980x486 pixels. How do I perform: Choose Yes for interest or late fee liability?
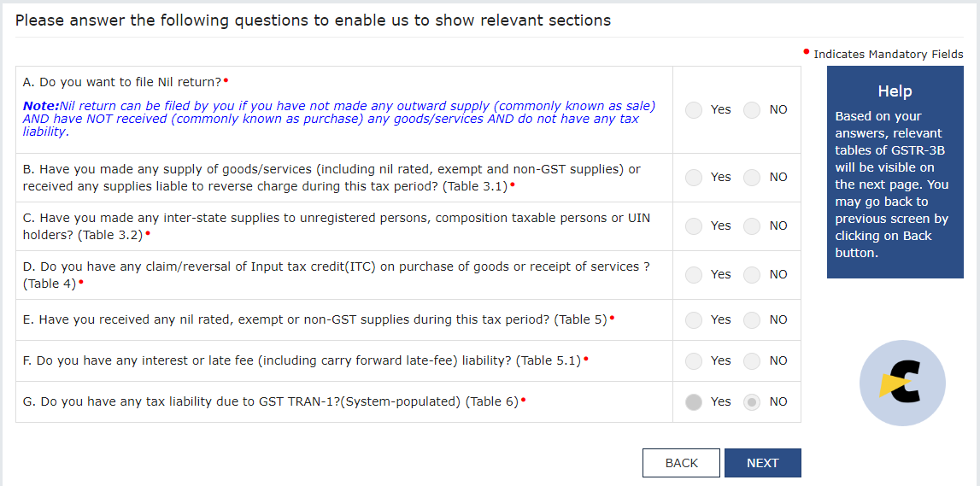coord(694,361)
